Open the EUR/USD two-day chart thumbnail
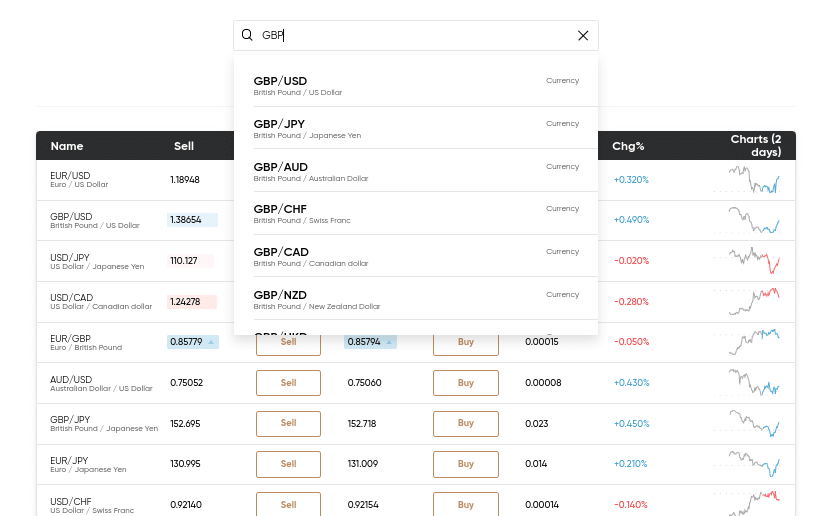The width and height of the screenshot is (824, 516). [747, 180]
